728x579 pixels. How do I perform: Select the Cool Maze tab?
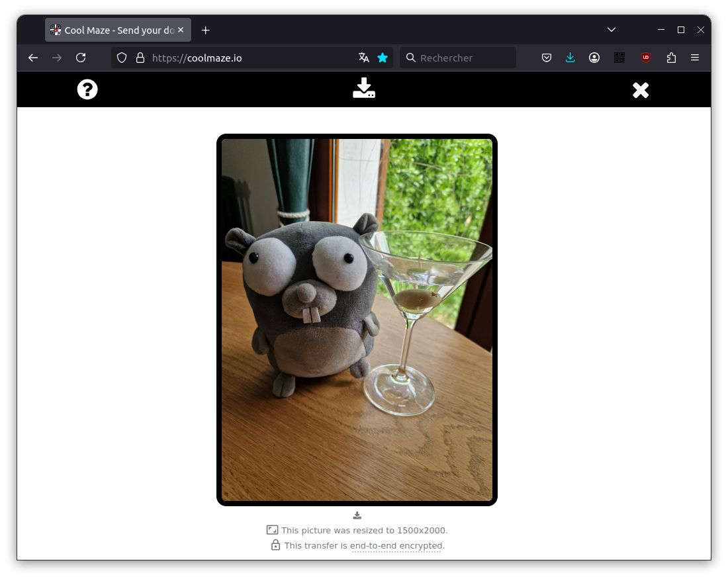coord(118,30)
